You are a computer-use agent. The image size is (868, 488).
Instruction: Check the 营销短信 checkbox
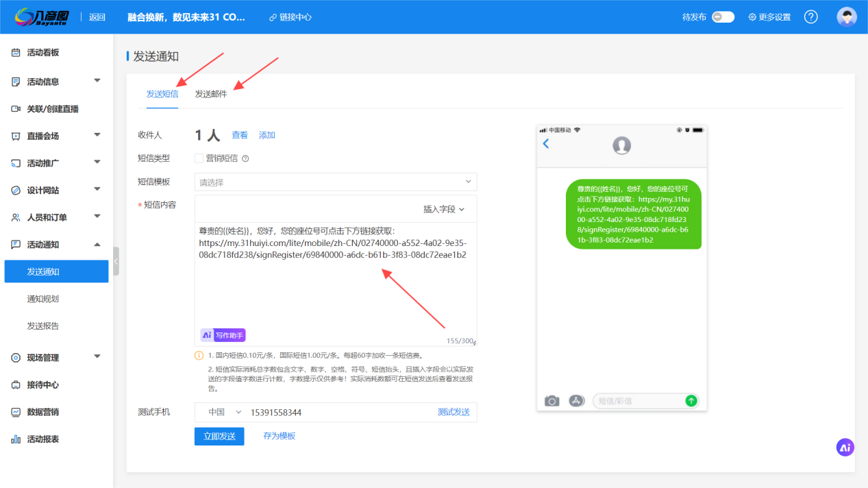tap(199, 158)
